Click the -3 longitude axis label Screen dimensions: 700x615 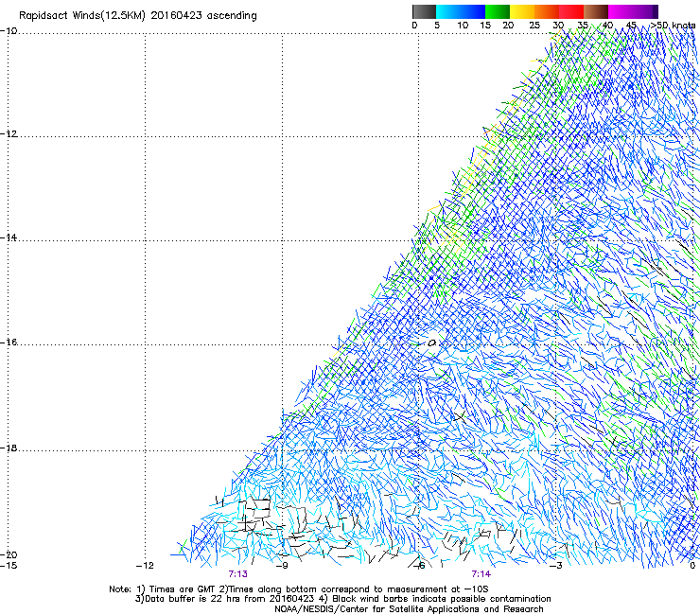(x=555, y=566)
